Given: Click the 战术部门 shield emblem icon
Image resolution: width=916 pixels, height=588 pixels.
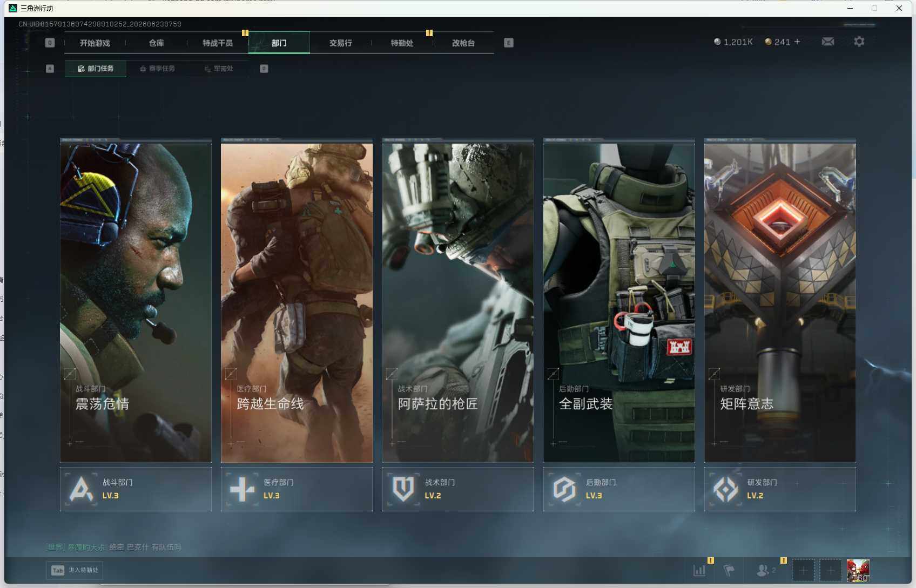Looking at the screenshot, I should tap(403, 489).
